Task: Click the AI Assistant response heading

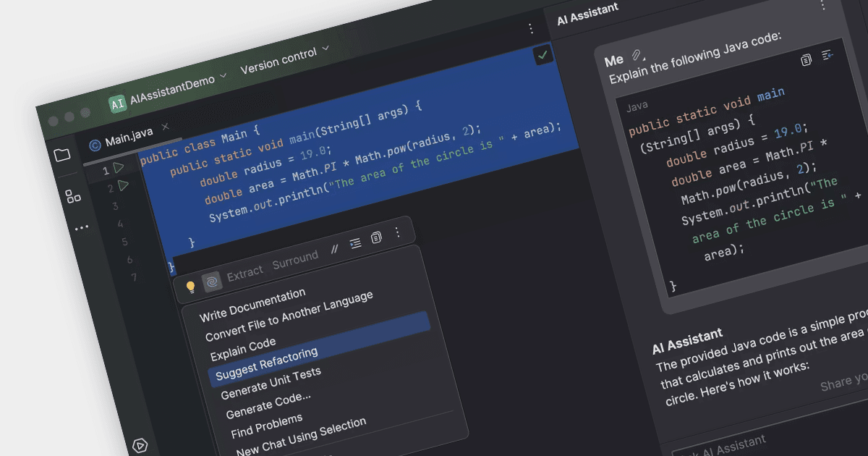Action: tap(687, 340)
